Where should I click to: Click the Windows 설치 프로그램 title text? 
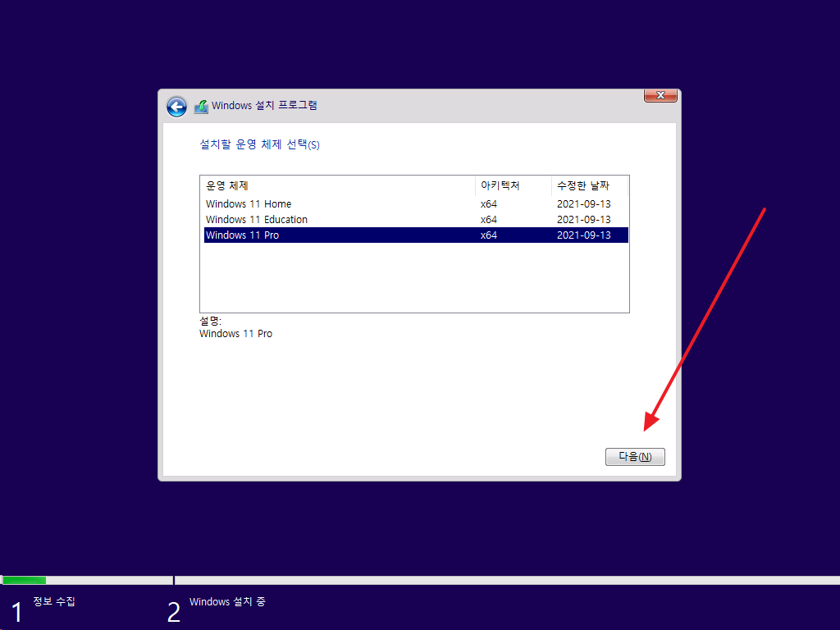tap(264, 106)
